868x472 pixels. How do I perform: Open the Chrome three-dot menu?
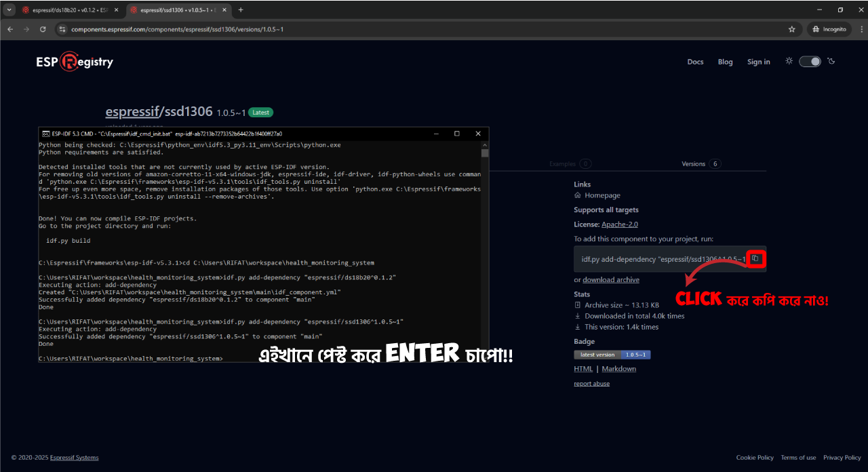862,29
